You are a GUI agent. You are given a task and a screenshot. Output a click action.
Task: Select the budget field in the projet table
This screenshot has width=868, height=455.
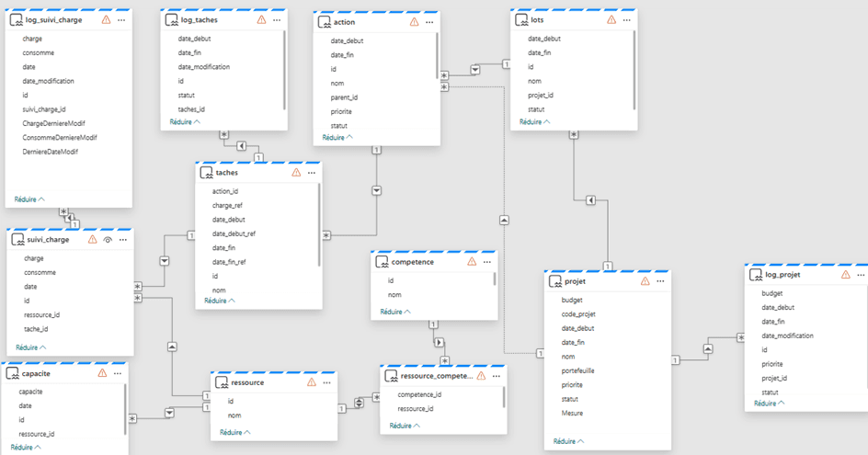click(x=571, y=300)
